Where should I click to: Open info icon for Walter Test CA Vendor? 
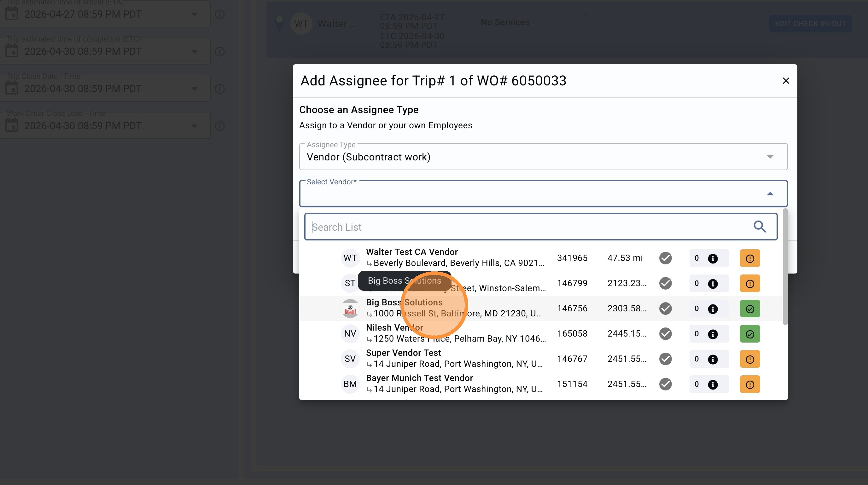coord(713,258)
